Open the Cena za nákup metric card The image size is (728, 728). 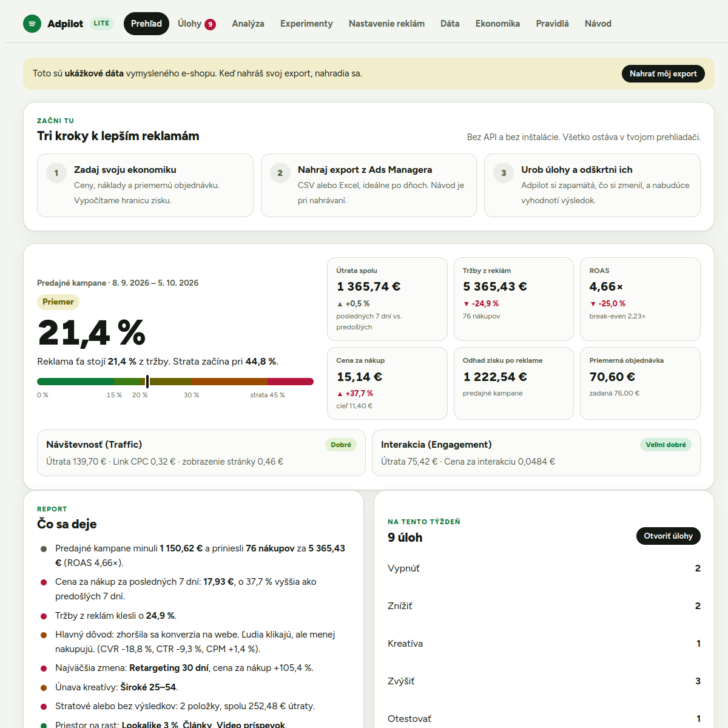click(388, 383)
